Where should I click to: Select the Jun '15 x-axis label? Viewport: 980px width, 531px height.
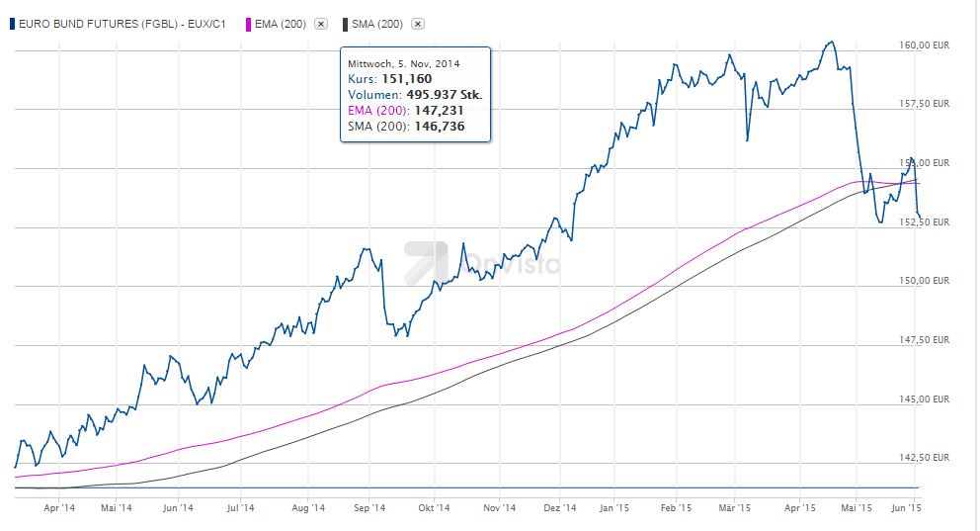(906, 508)
